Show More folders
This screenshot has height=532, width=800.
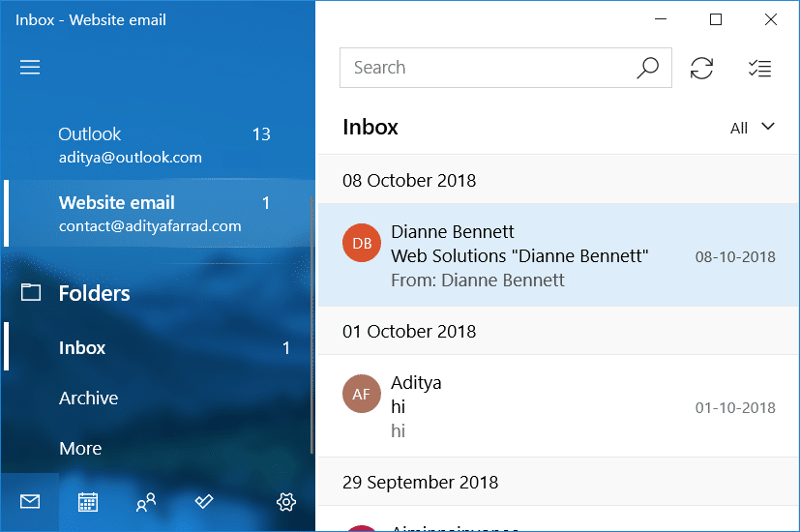pos(159,449)
